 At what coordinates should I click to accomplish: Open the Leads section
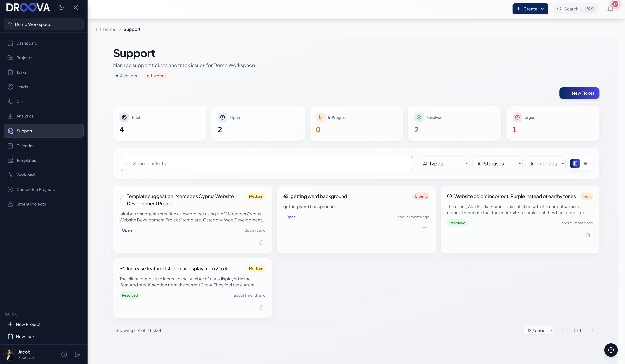click(44, 87)
